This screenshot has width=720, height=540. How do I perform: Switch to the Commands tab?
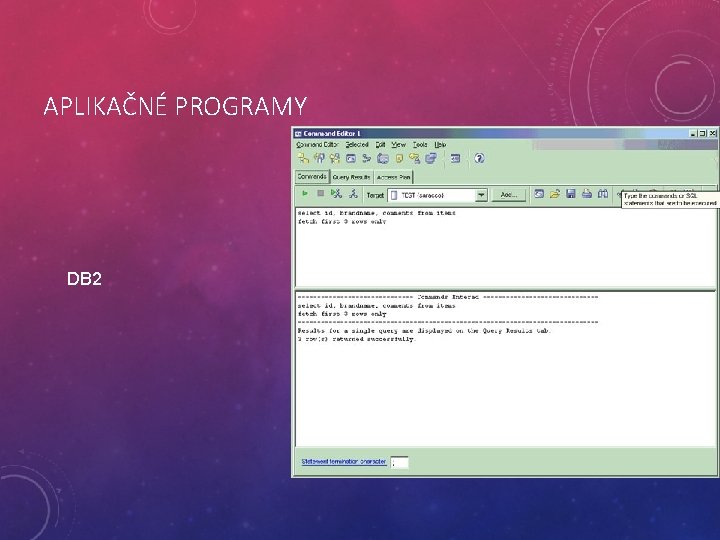(312, 176)
